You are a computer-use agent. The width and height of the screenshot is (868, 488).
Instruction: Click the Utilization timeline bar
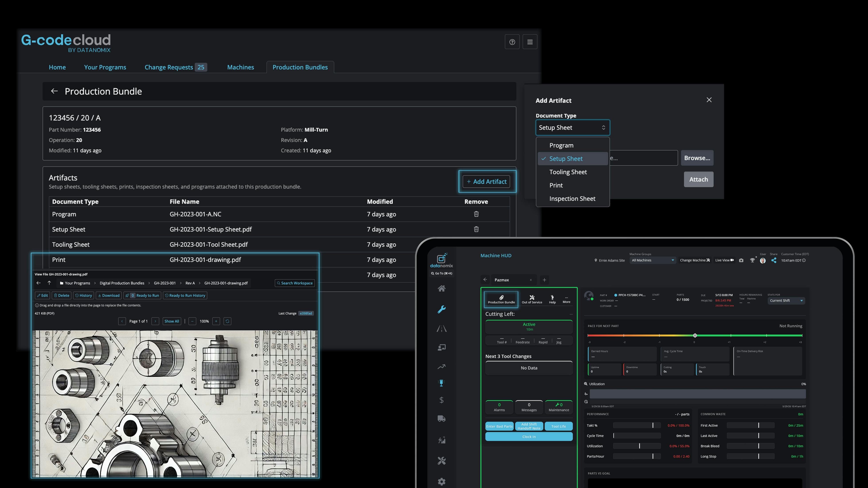tap(697, 394)
